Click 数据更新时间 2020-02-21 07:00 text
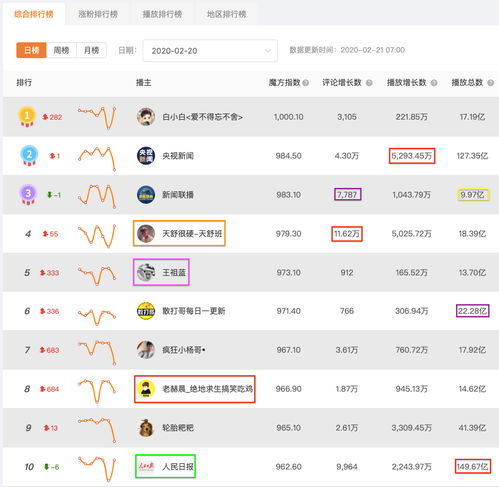This screenshot has height=487, width=499. tap(347, 50)
